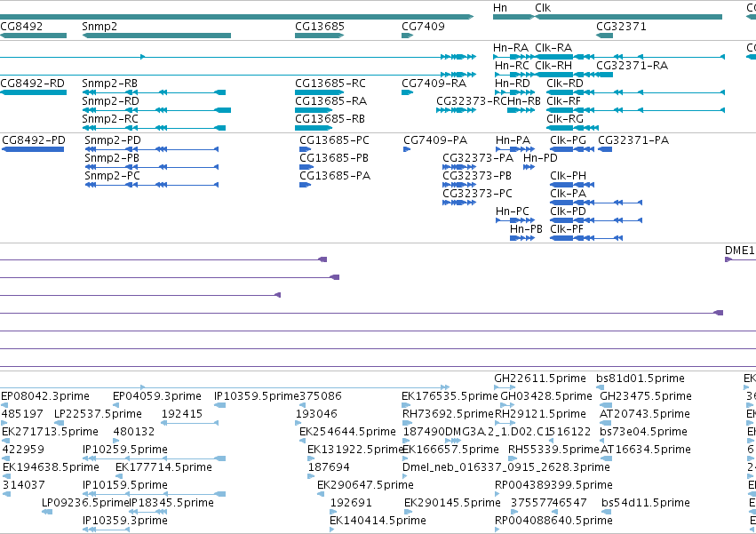This screenshot has width=756, height=534.
Task: Open protein CG13685-PC
Action: [x=334, y=140]
